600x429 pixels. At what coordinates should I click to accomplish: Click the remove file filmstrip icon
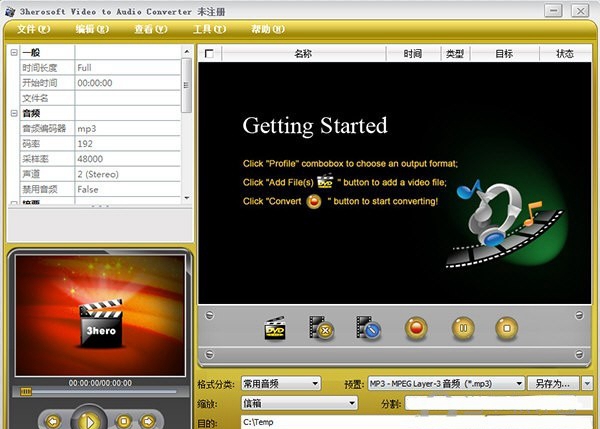click(321, 328)
